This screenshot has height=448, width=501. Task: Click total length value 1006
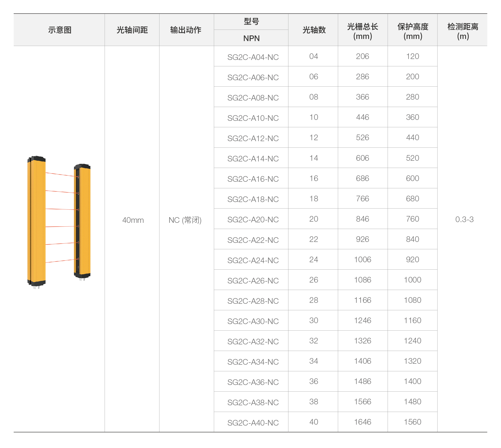pyautogui.click(x=362, y=259)
